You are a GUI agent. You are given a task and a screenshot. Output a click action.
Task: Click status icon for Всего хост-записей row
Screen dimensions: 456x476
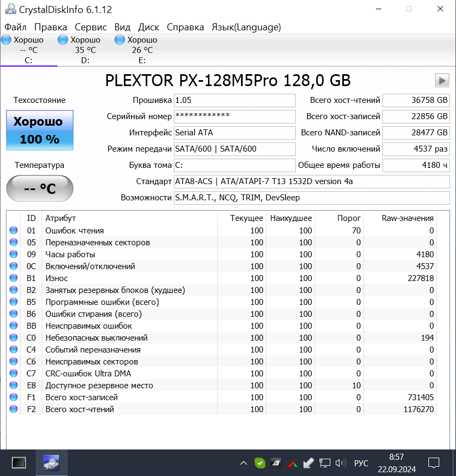pyautogui.click(x=14, y=397)
